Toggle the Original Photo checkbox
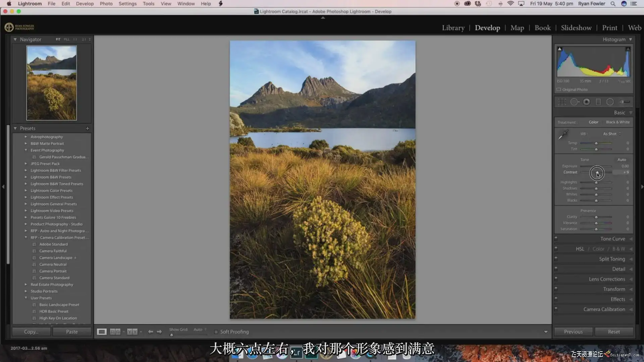Screen dimensions: 644x362 click(559, 89)
